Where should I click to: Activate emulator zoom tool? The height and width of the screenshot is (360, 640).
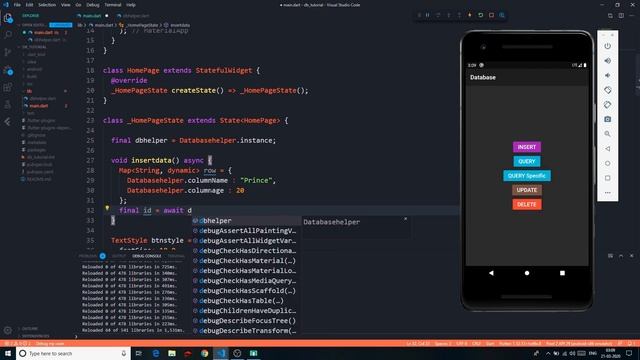click(608, 134)
